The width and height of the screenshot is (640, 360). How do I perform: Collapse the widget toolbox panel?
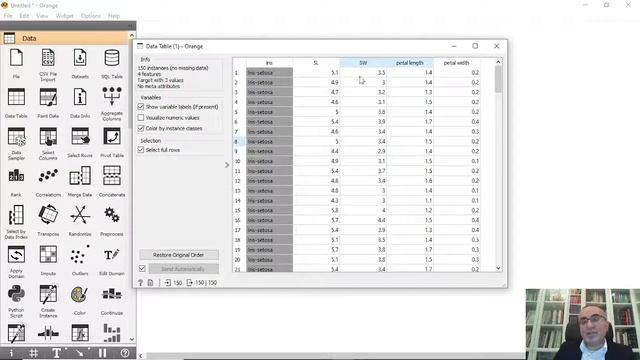point(130,26)
